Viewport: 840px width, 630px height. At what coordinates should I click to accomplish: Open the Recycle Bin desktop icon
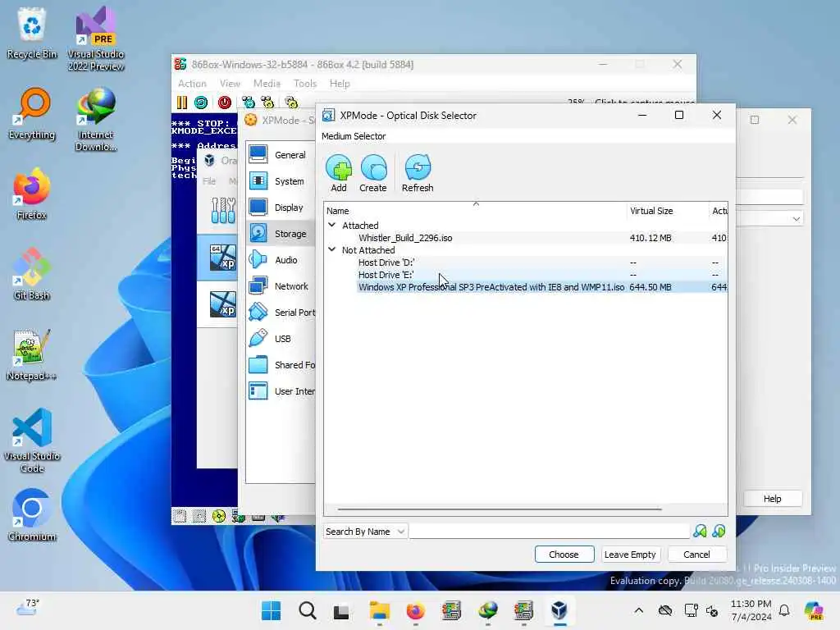pyautogui.click(x=31, y=34)
